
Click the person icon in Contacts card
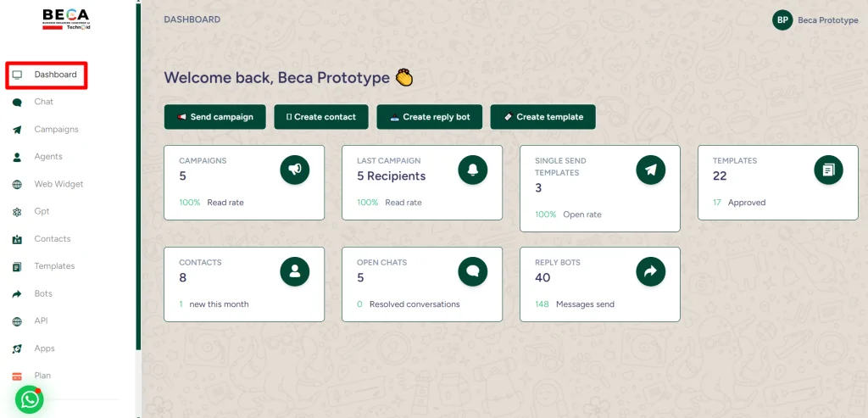[x=294, y=271]
